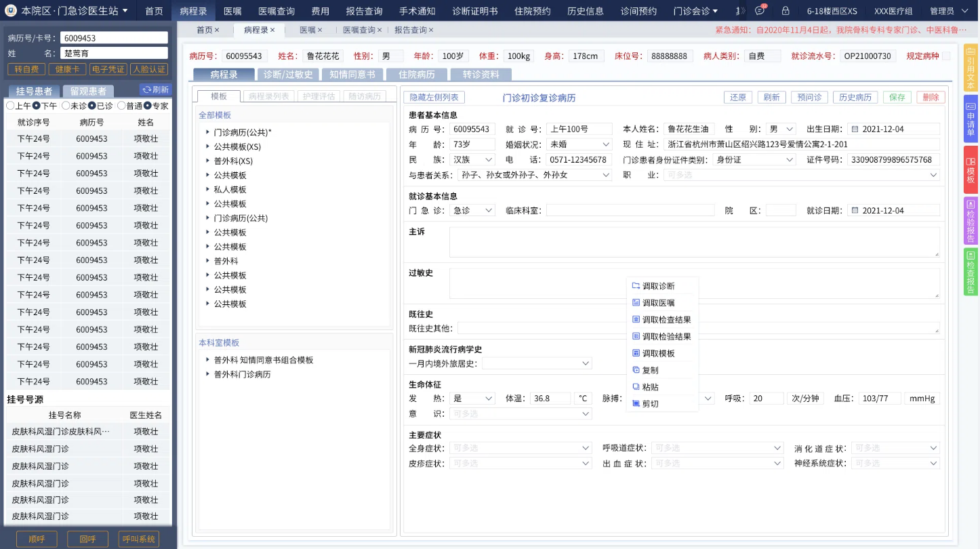
Task: Switch to the 诊断/过敏史 tab
Action: tap(288, 75)
